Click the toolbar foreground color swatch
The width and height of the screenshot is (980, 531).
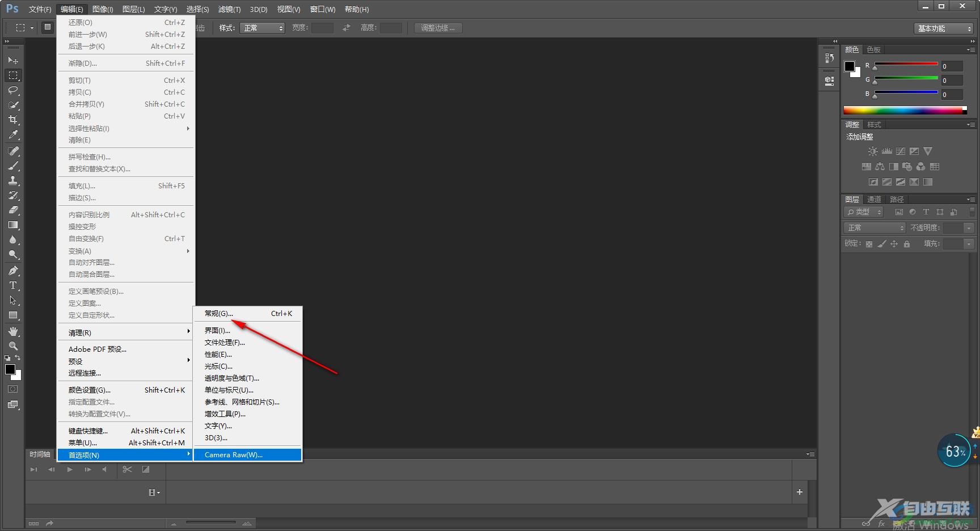coord(10,369)
